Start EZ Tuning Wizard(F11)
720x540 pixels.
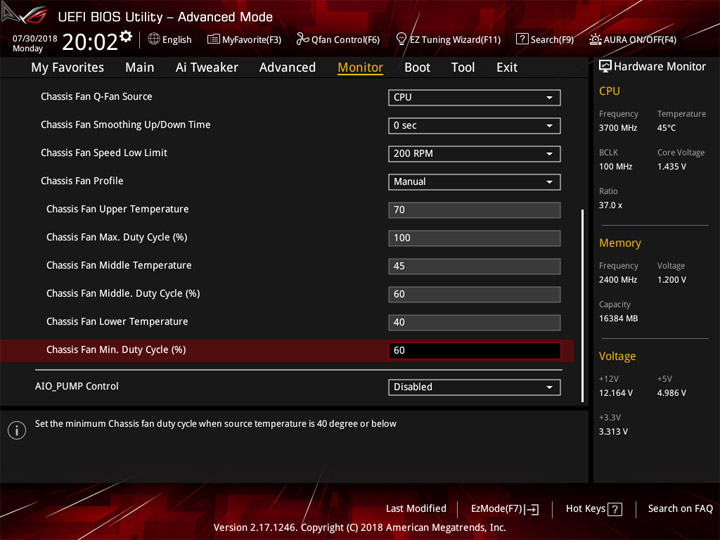click(x=448, y=39)
